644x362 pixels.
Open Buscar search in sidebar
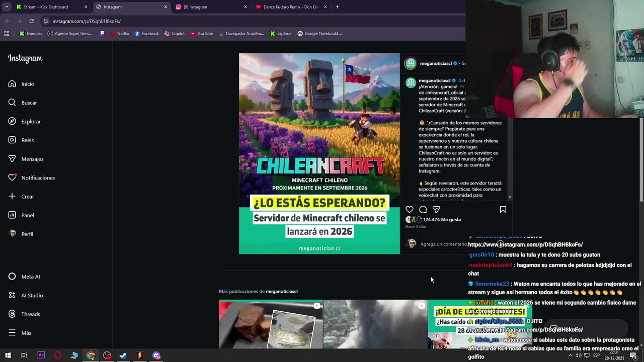[x=23, y=103]
